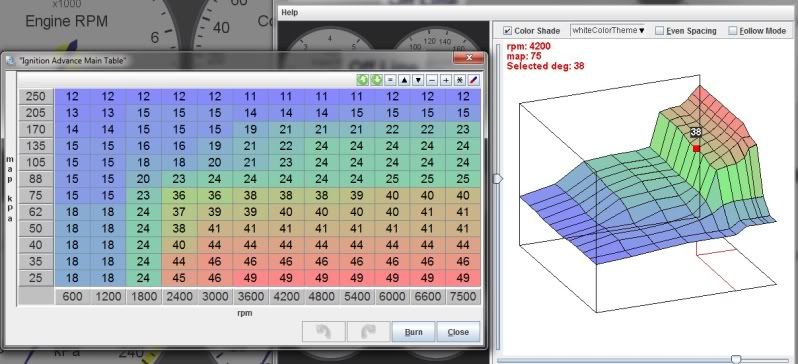Click the horizontal slider handle below 3D view

tap(735, 359)
